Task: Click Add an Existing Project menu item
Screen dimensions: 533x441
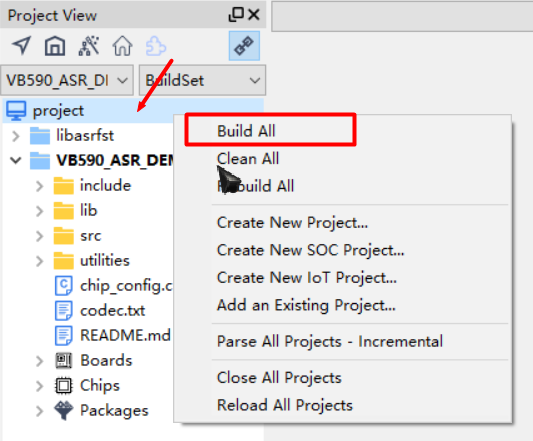Action: tap(306, 305)
